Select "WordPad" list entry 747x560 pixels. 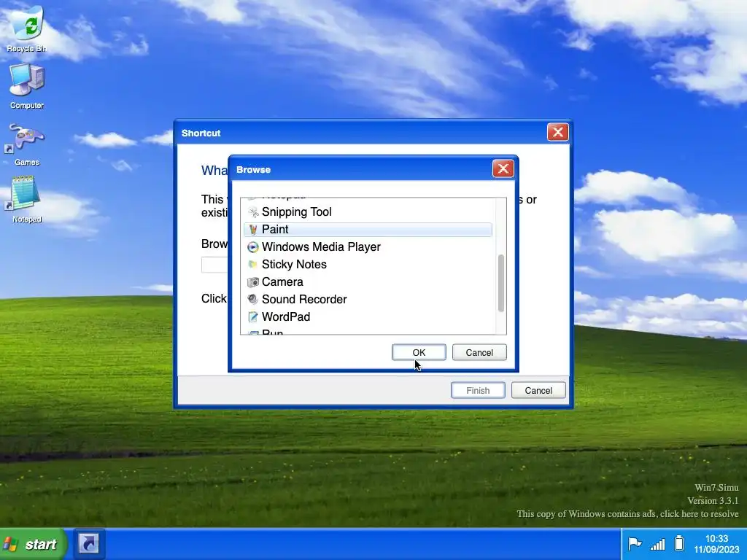pyautogui.click(x=368, y=316)
